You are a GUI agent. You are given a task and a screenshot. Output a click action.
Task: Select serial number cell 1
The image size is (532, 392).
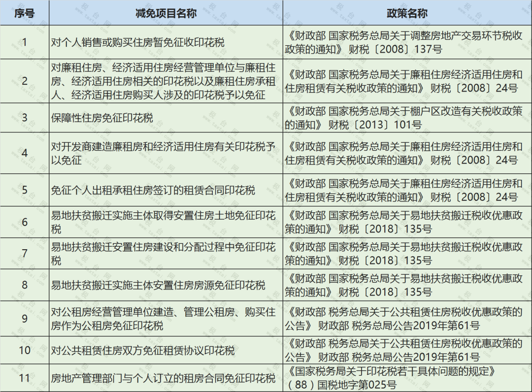pyautogui.click(x=25, y=42)
